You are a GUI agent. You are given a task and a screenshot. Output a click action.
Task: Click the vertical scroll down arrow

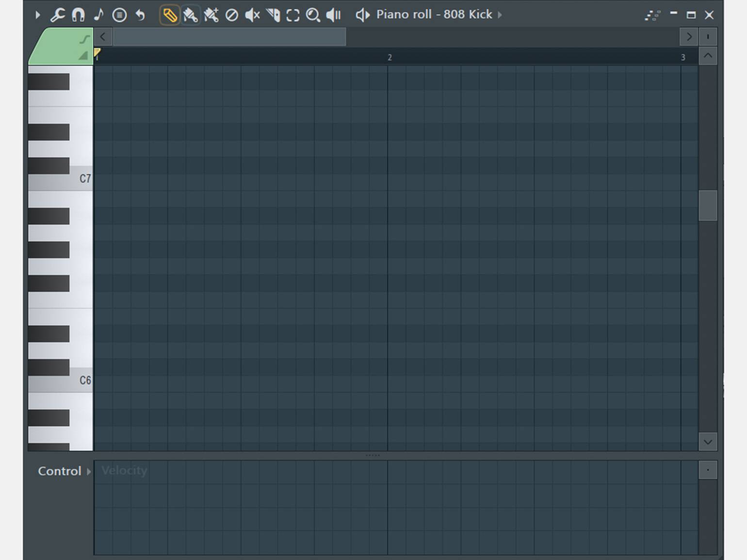(x=708, y=442)
